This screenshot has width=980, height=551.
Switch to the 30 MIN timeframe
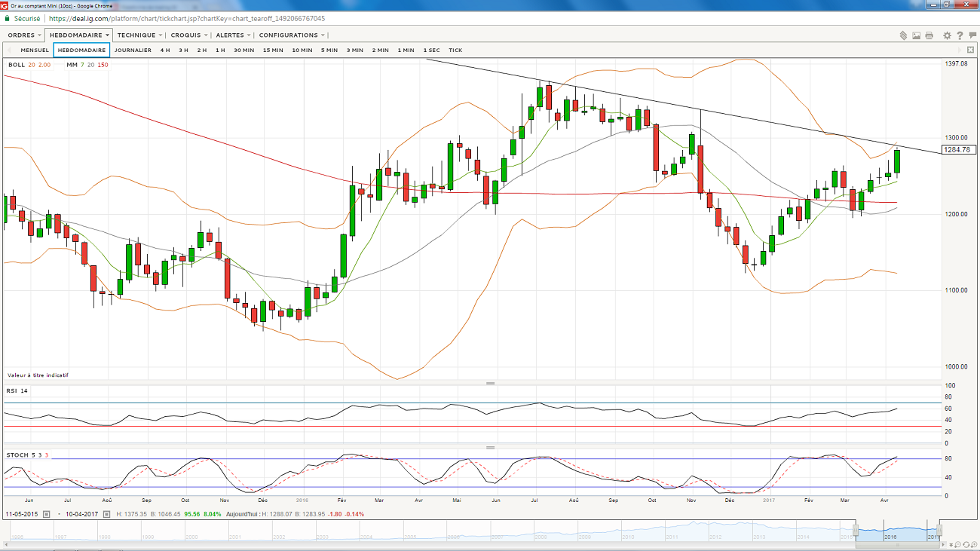pos(243,51)
